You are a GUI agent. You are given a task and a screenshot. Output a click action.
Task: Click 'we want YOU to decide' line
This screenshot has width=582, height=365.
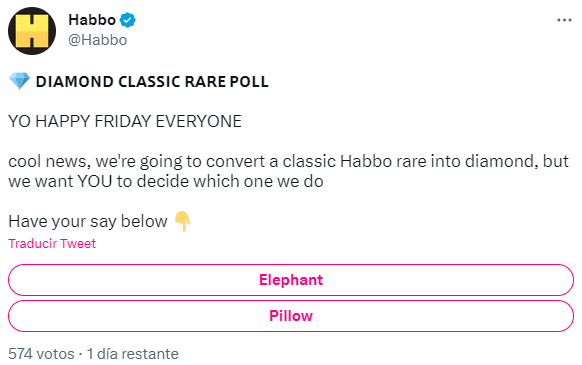166,181
